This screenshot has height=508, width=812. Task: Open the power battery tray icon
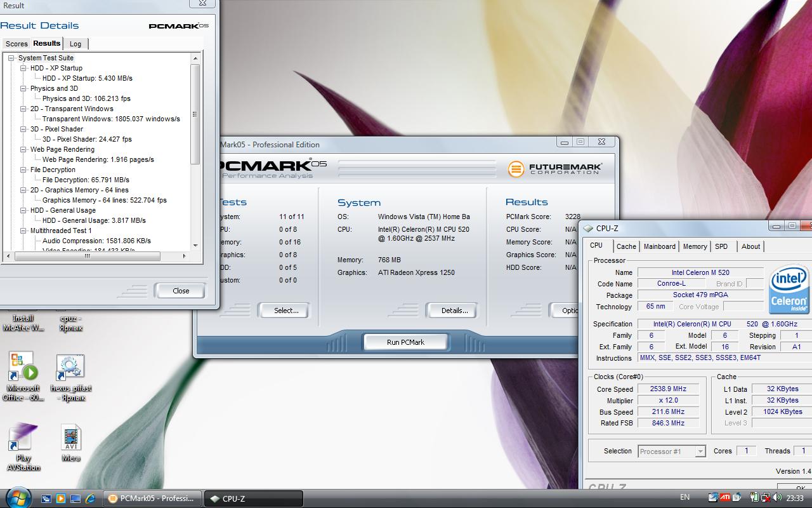click(755, 498)
